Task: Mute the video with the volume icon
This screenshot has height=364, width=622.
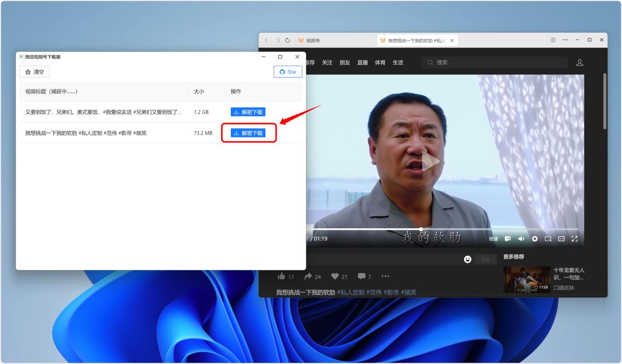Action: [x=521, y=239]
